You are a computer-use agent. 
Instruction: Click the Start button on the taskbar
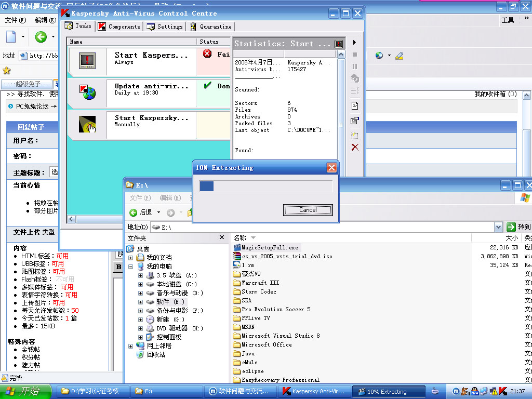[x=25, y=391]
